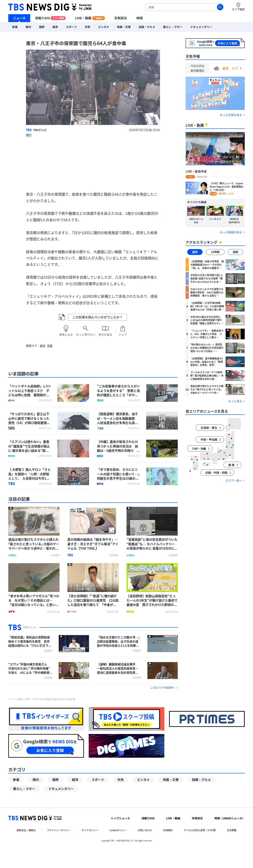Open the article's aerial Tokyo photo

pos(93,87)
